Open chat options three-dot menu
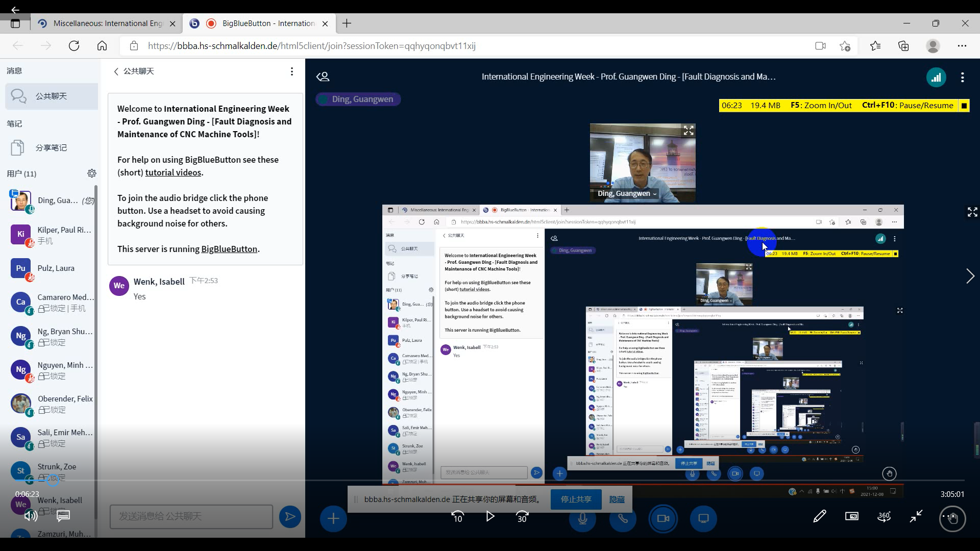Screen dimensions: 980x551 pyautogui.click(x=291, y=71)
